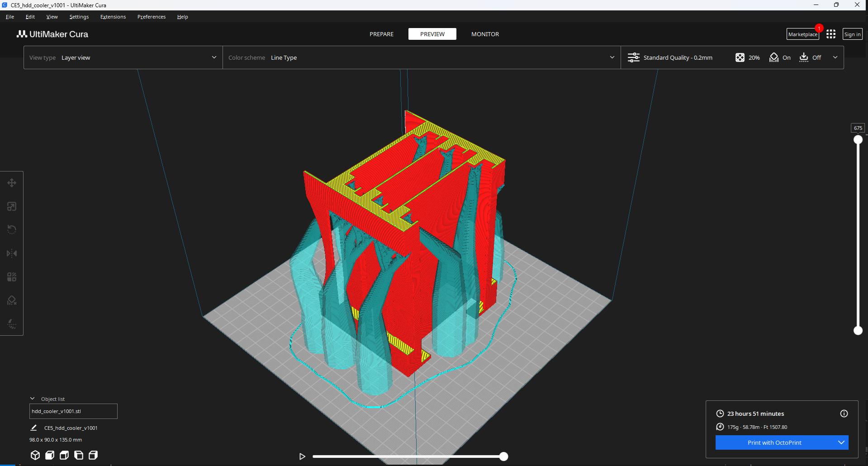
Task: Switch to the 3D isometric view icon
Action: click(35, 455)
